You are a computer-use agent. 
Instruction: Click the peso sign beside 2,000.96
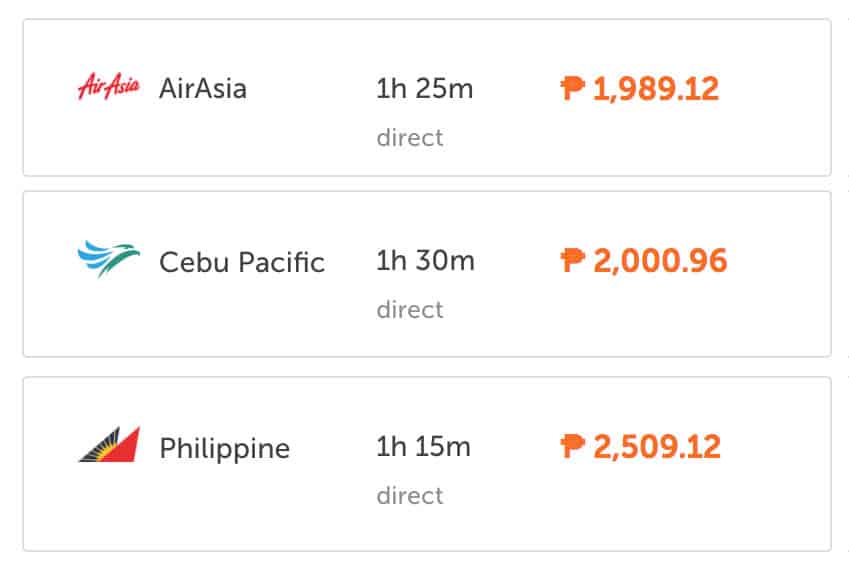tap(572, 261)
